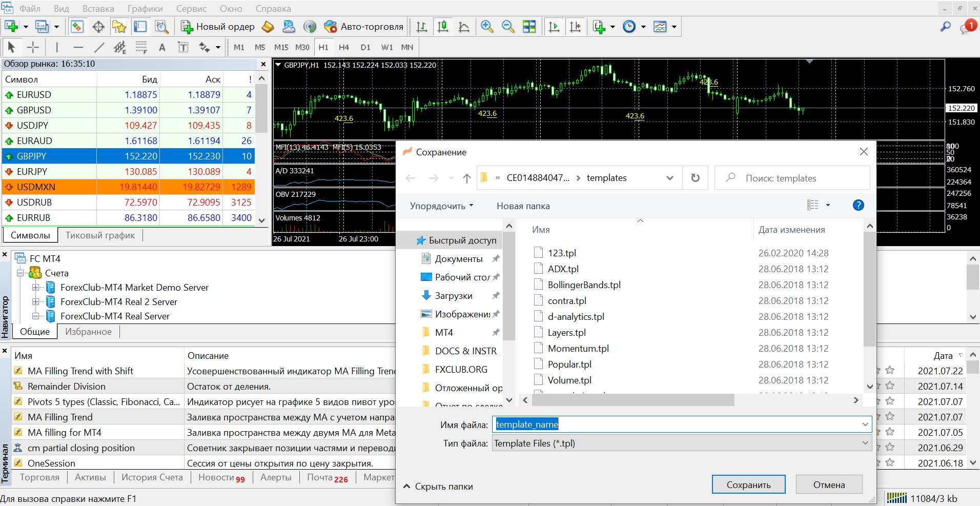Screen dimensions: 980x506
Task: Click Отмена button in dialog
Action: click(829, 484)
